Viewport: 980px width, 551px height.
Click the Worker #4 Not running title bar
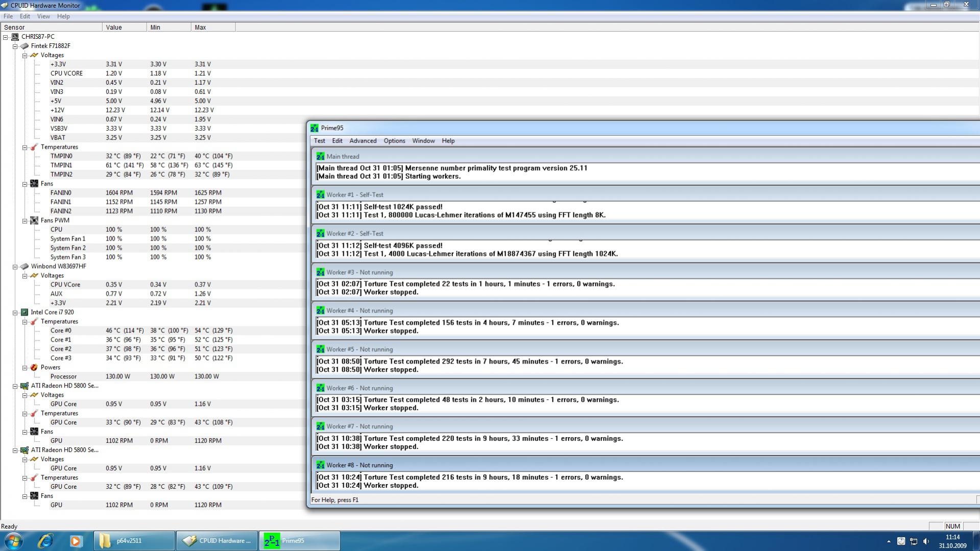(x=646, y=311)
